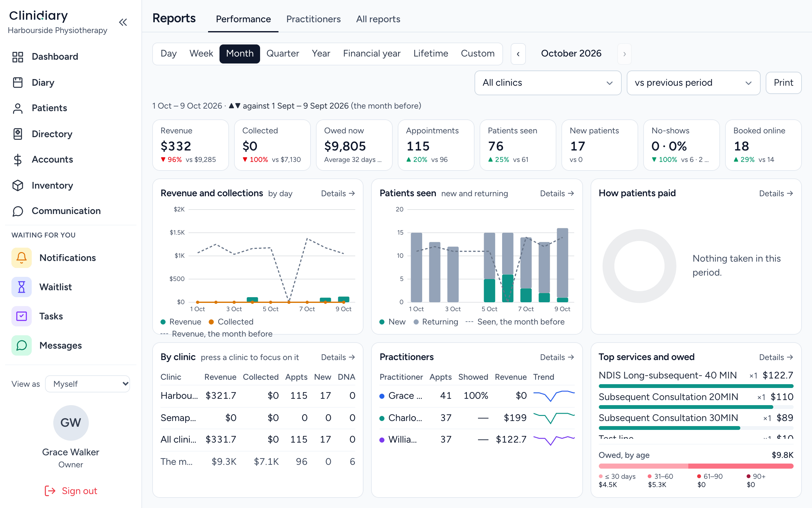Open Details for Revenue and collections
This screenshot has height=508, width=812.
pyautogui.click(x=338, y=194)
